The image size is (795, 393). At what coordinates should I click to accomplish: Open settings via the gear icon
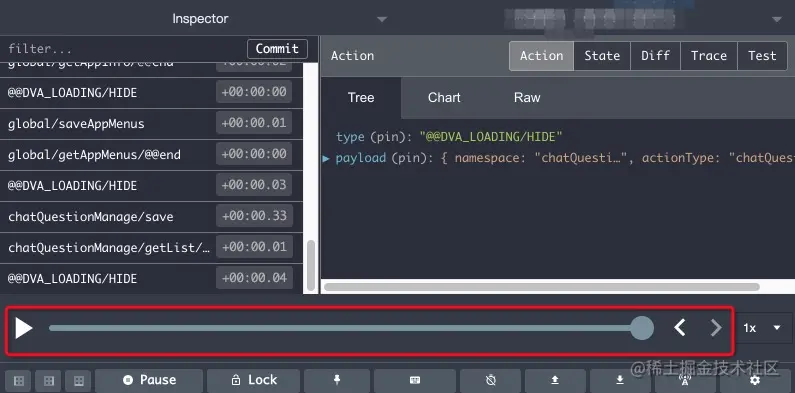755,380
